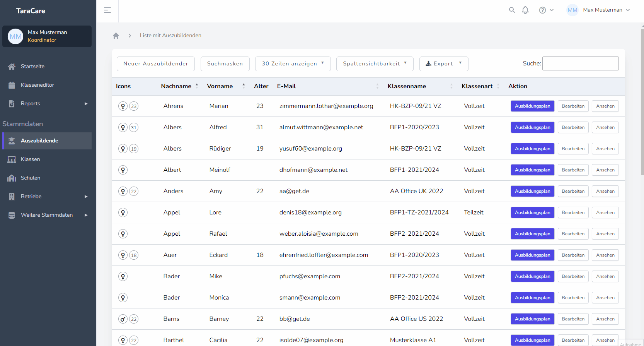Click Bearbeiten for Albers Alfred

pos(573,127)
